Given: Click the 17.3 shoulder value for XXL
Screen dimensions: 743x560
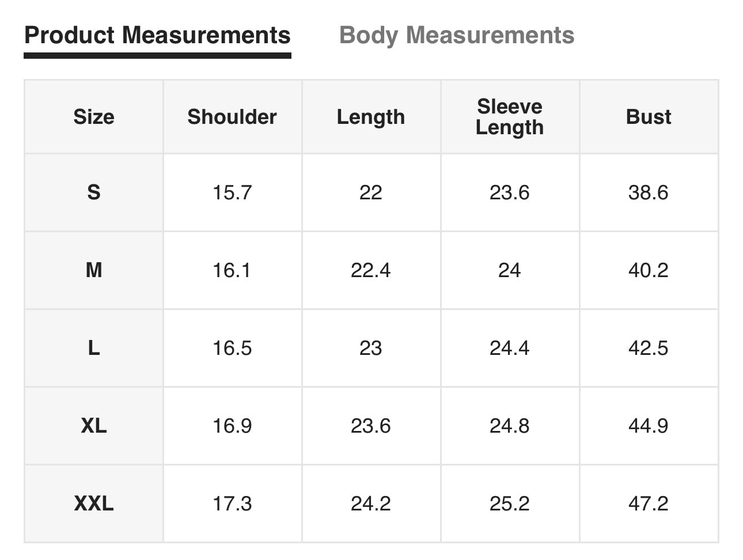Looking at the screenshot, I should 232,504.
